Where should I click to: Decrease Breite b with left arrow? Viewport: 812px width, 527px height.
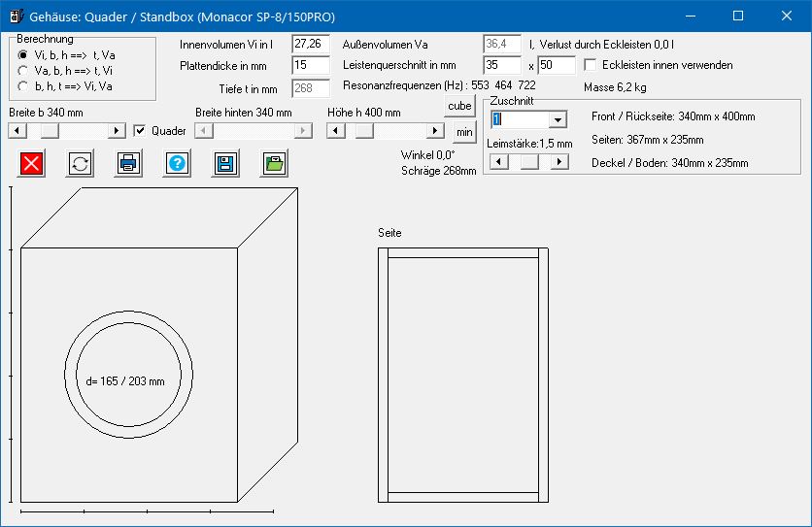(x=17, y=130)
